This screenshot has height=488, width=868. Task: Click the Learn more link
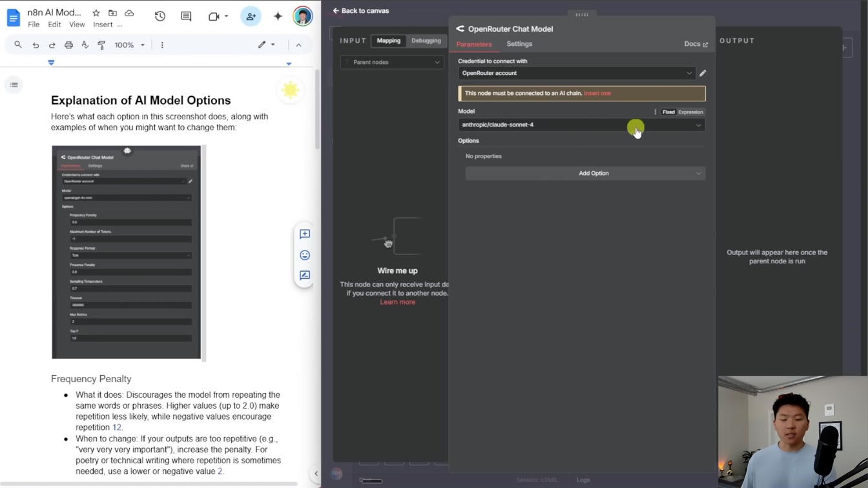point(397,302)
